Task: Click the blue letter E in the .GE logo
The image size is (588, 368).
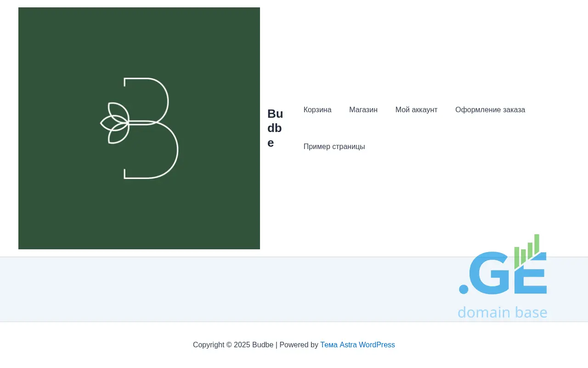Action: click(533, 276)
